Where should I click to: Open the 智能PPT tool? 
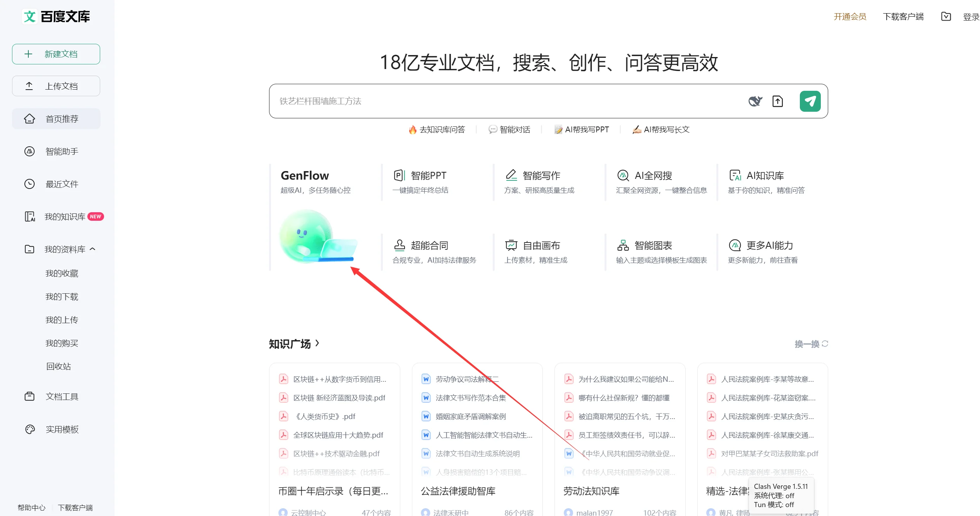[x=428, y=175]
